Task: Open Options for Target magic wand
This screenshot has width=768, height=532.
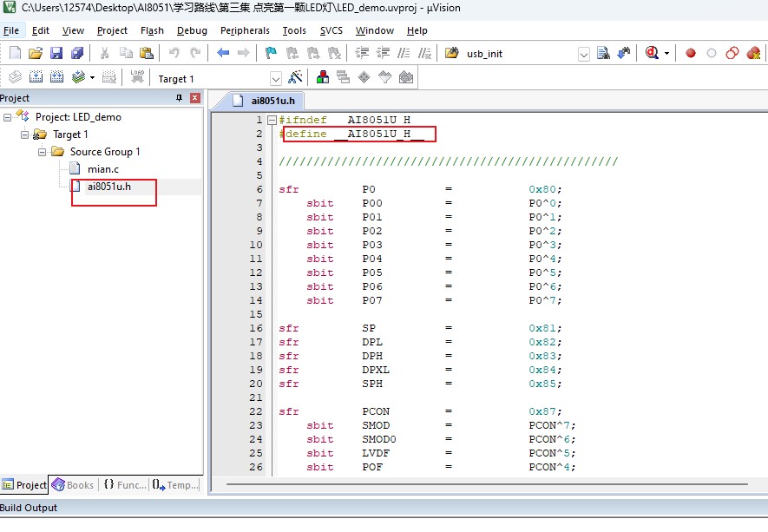Action: (x=295, y=78)
